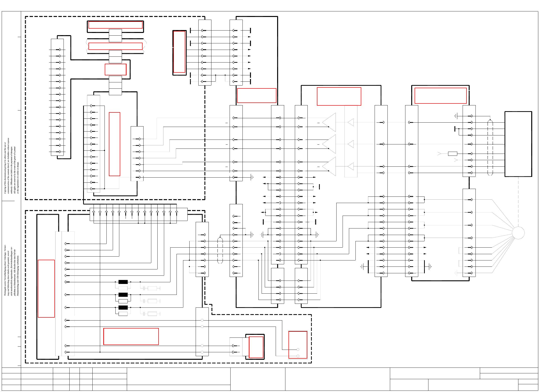Screen dimensions: 539x392
Task: Click the octagonal motor symbol where wires converge
Action: (518, 233)
